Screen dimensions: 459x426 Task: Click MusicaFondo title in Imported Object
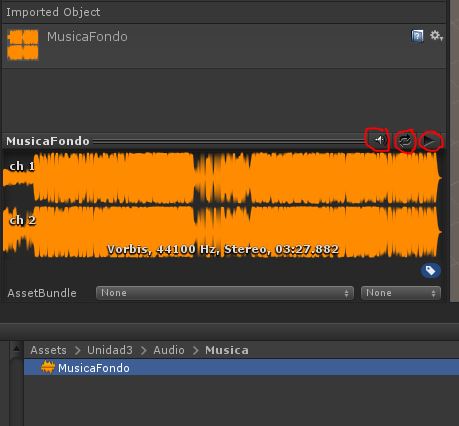tap(87, 36)
